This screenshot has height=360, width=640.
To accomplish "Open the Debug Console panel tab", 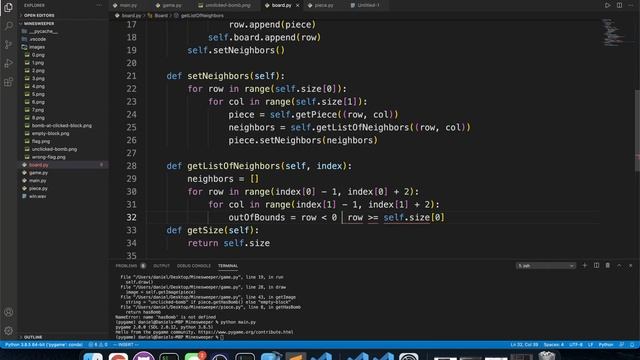I will (x=194, y=266).
